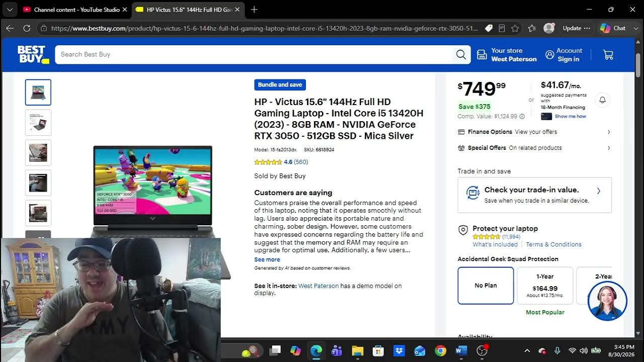Launch Google Chrome from the taskbar
This screenshot has width=644, height=362.
(440, 351)
